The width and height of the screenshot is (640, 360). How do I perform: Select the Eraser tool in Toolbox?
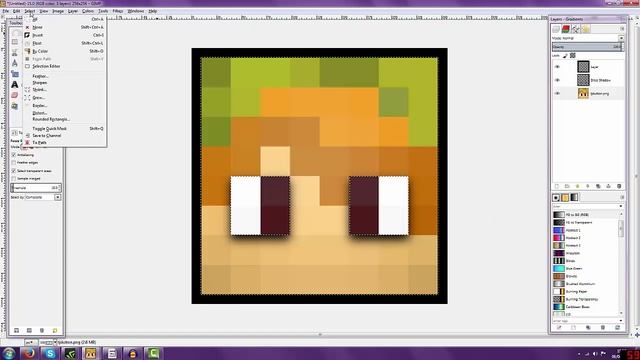[15, 95]
